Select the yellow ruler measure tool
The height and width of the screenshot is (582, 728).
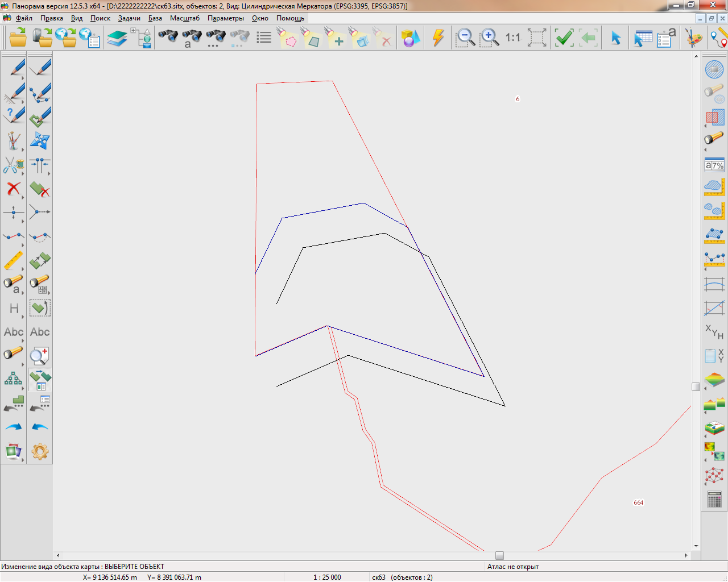14,260
